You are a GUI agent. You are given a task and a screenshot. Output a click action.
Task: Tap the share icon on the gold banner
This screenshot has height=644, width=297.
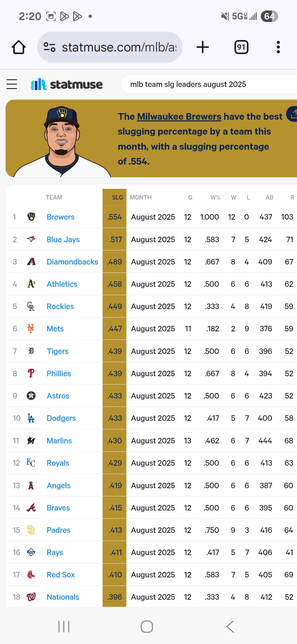coord(292,114)
